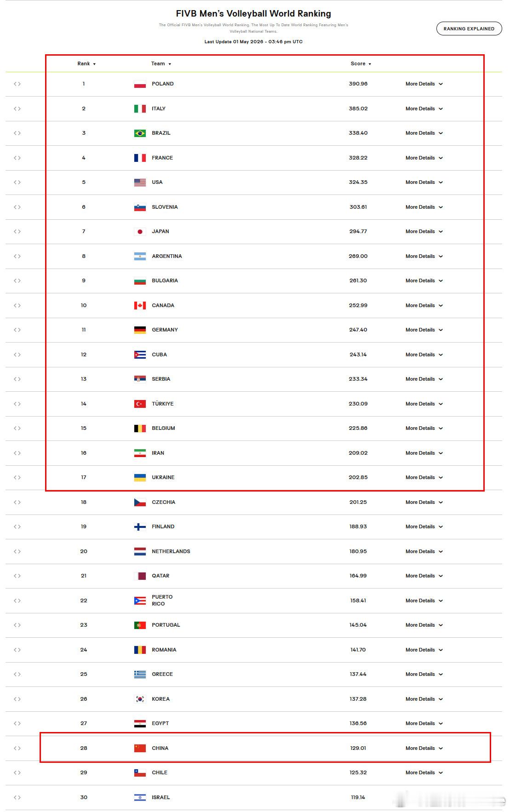The image size is (510, 812).
Task: Click the Canada flag icon
Action: pos(140,306)
